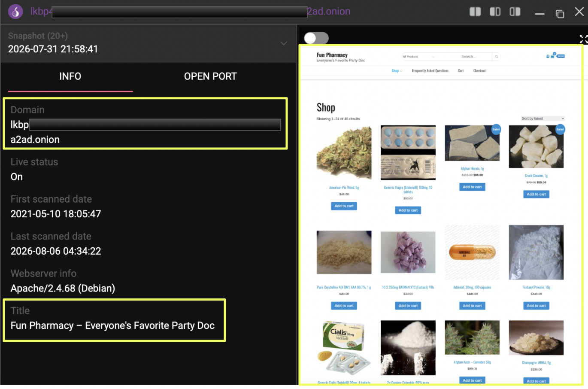This screenshot has width=588, height=389.
Task: Click the Live status value On
Action: tap(17, 177)
